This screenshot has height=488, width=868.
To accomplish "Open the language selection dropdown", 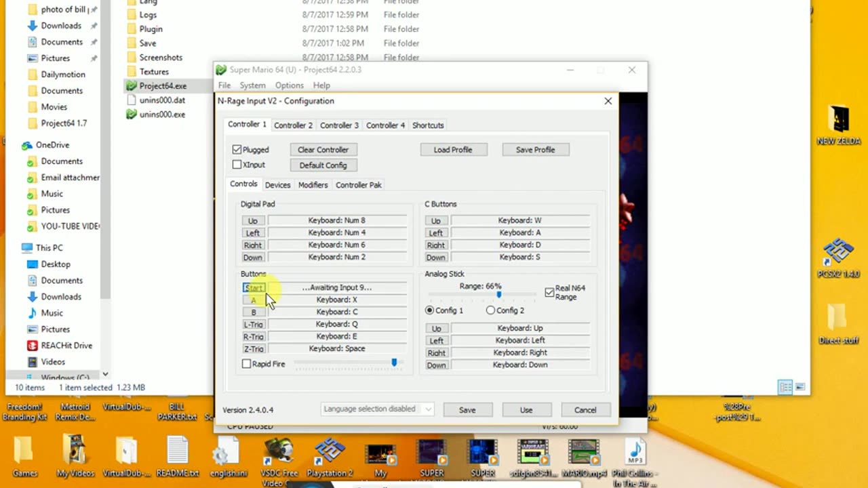I will (x=377, y=409).
